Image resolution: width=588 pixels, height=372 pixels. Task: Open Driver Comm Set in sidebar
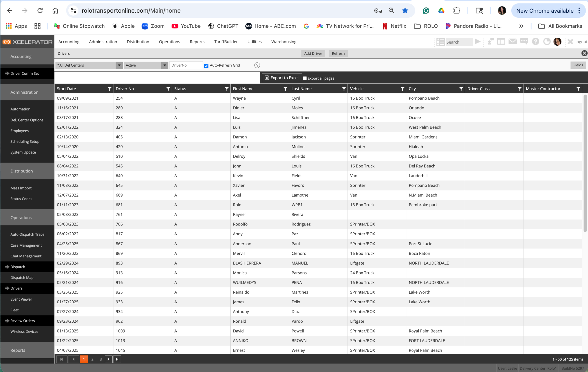(27, 73)
